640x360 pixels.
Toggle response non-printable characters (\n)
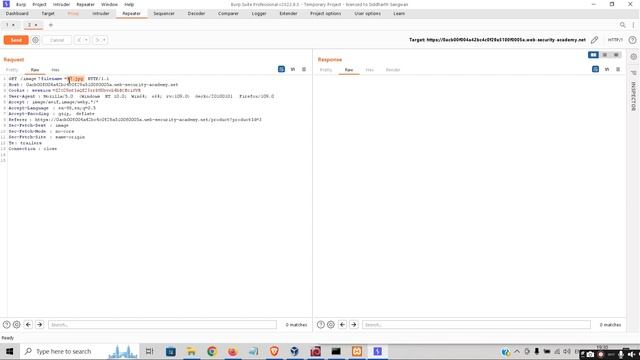(x=607, y=69)
